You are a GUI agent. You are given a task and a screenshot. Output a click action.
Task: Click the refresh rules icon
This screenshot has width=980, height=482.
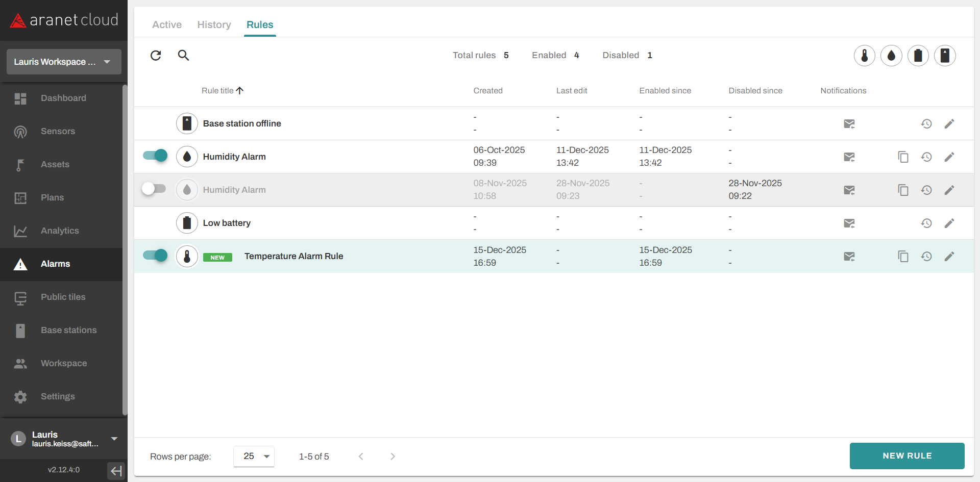pyautogui.click(x=156, y=55)
